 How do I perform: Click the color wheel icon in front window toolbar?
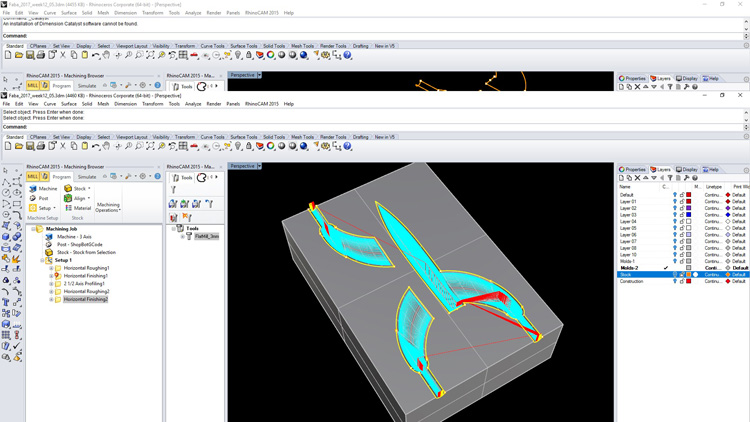pos(271,146)
